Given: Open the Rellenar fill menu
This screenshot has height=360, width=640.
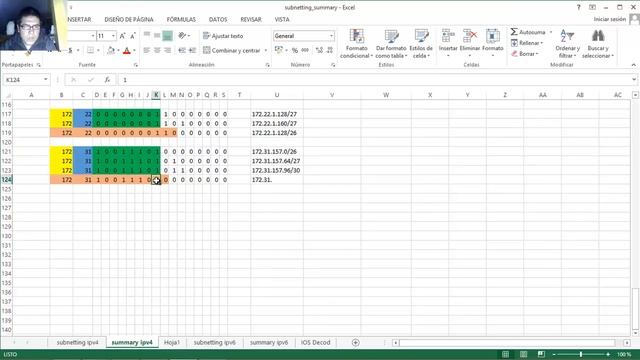Looking at the screenshot, I should point(527,43).
